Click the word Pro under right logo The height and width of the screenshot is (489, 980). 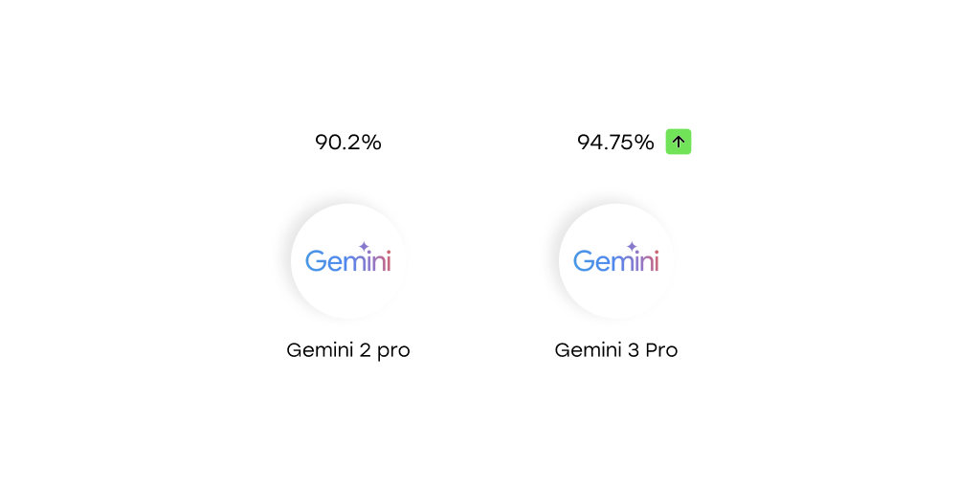click(661, 350)
